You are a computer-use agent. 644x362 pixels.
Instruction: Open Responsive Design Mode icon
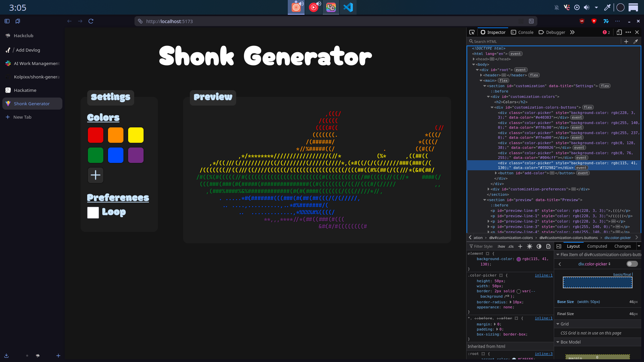click(x=619, y=32)
